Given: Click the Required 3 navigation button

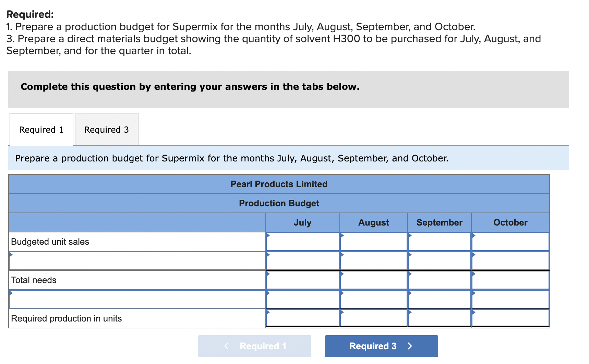Looking at the screenshot, I should [x=381, y=346].
